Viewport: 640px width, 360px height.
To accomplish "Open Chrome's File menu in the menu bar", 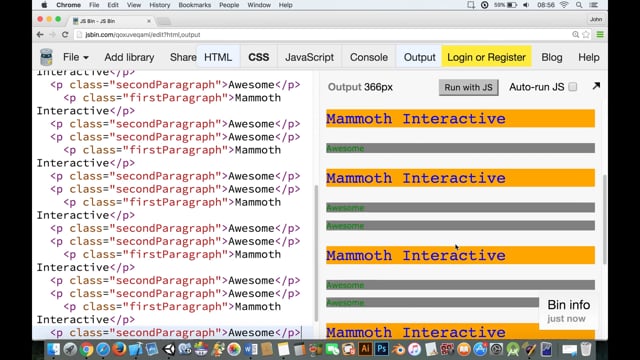I will [94, 5].
